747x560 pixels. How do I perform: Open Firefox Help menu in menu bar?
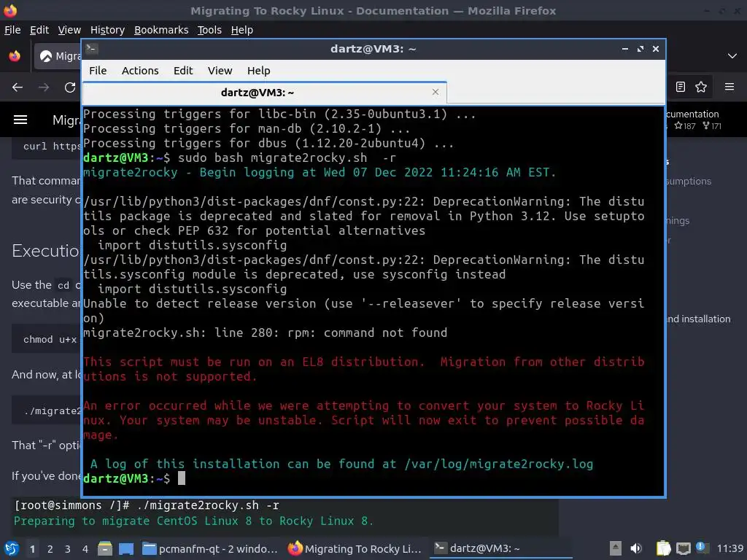click(242, 30)
